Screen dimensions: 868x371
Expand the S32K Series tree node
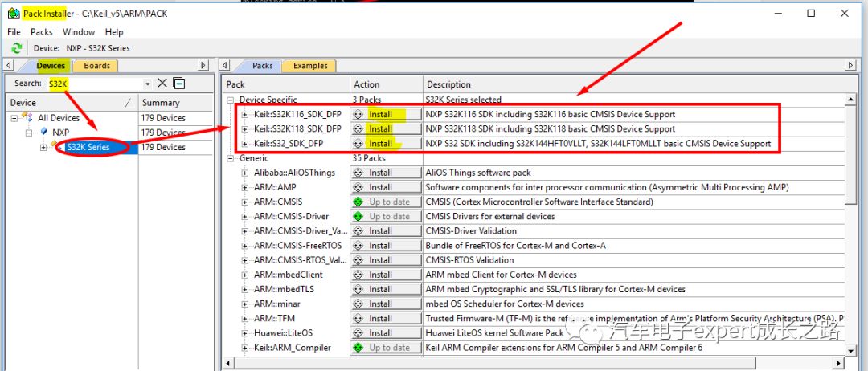[43, 147]
